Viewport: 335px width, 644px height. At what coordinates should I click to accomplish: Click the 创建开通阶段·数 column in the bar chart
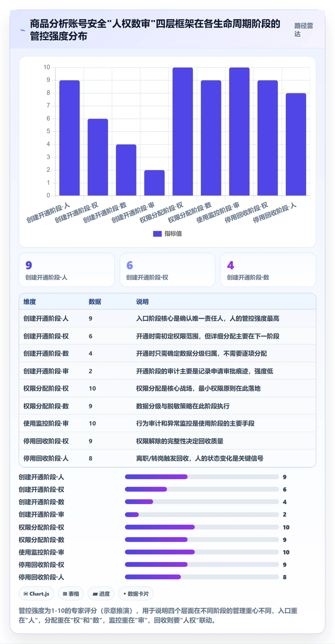126,170
